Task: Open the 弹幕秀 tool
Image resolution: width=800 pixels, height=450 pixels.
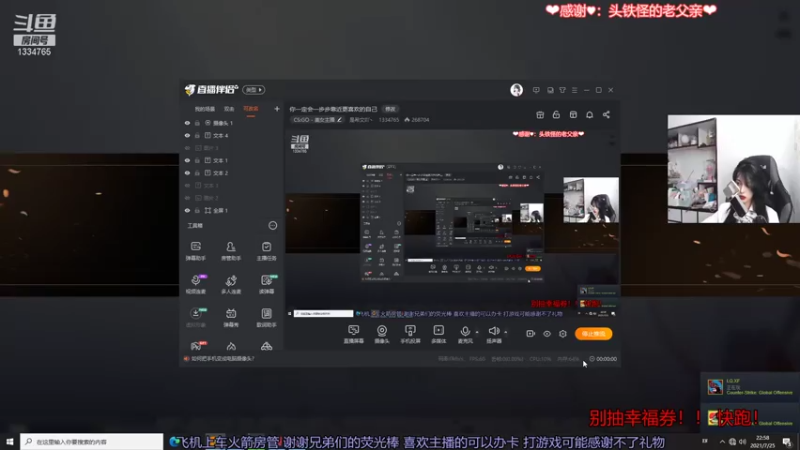Action: click(x=231, y=317)
